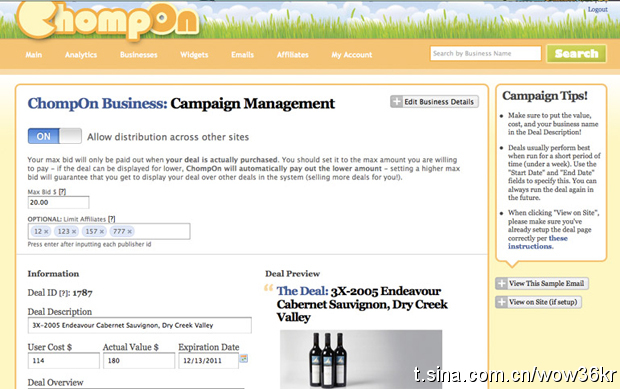Click the Max Bid help question mark
The height and width of the screenshot is (389, 620).
[62, 192]
